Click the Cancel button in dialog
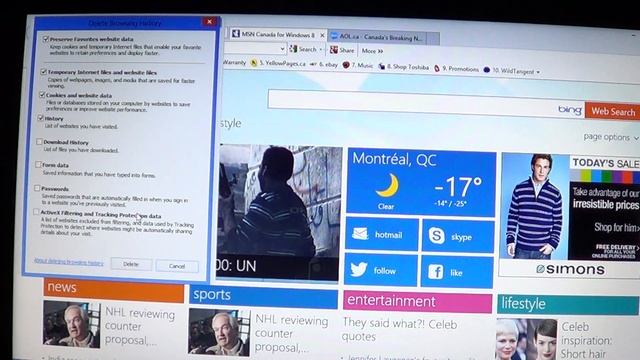Image resolution: width=640 pixels, height=360 pixels. (177, 266)
